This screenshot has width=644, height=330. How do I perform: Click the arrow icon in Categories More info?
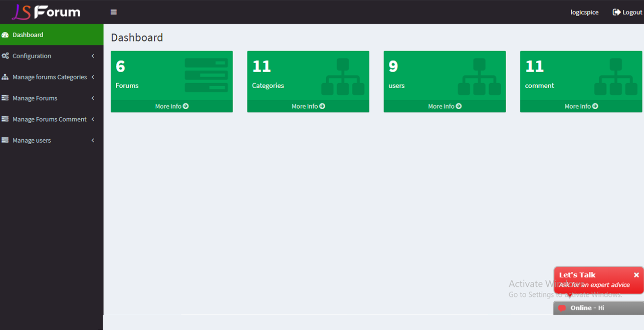pos(322,106)
